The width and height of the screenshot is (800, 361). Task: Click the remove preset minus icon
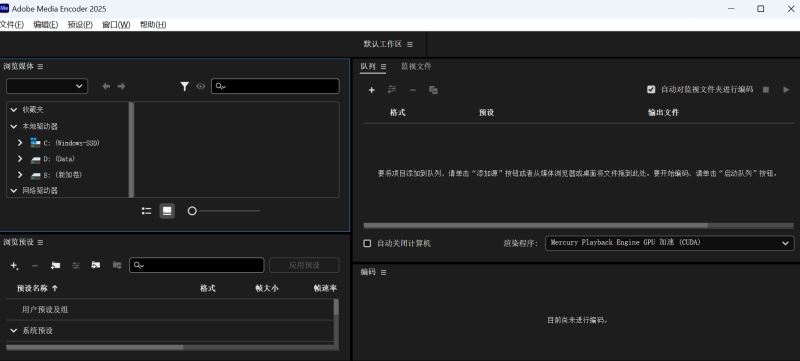35,266
